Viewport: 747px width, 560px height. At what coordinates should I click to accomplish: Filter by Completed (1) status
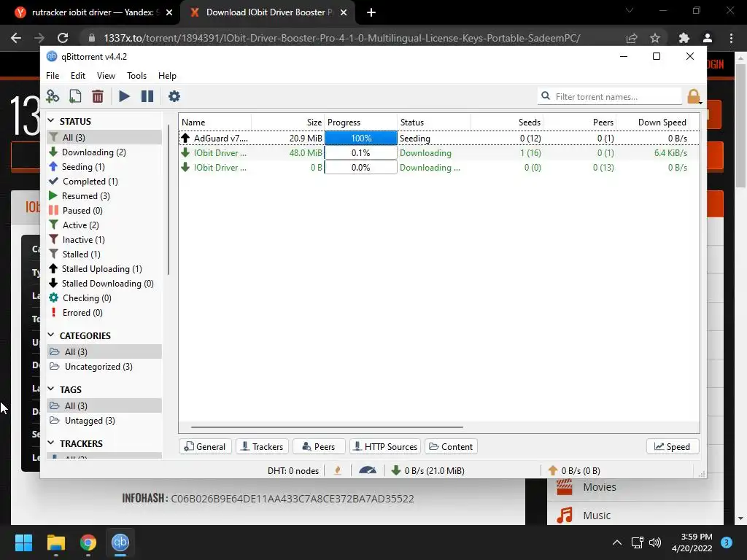point(104,182)
